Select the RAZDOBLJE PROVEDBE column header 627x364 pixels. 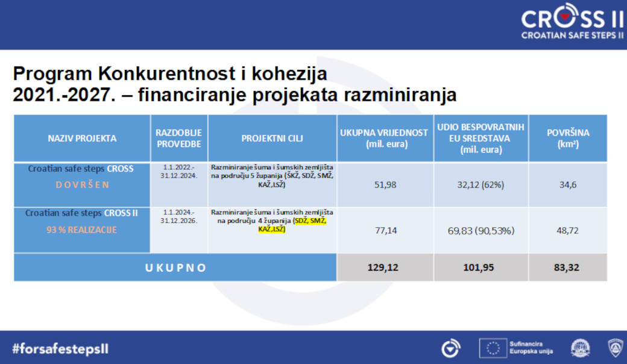178,138
